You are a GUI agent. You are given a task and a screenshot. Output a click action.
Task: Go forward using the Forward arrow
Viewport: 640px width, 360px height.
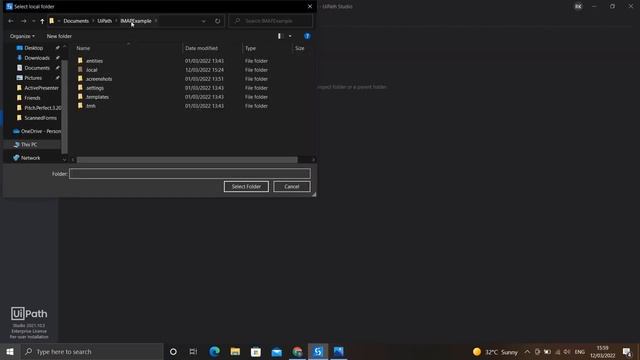(24, 21)
